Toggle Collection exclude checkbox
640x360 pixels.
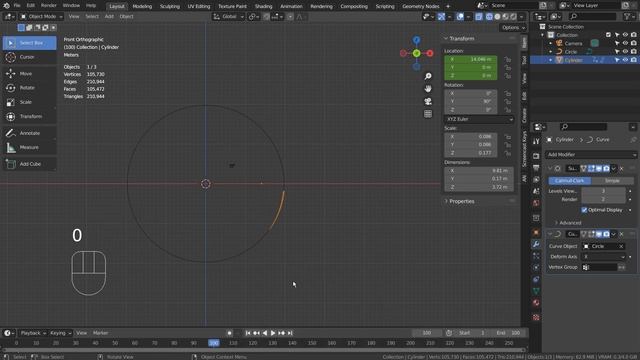pos(608,35)
